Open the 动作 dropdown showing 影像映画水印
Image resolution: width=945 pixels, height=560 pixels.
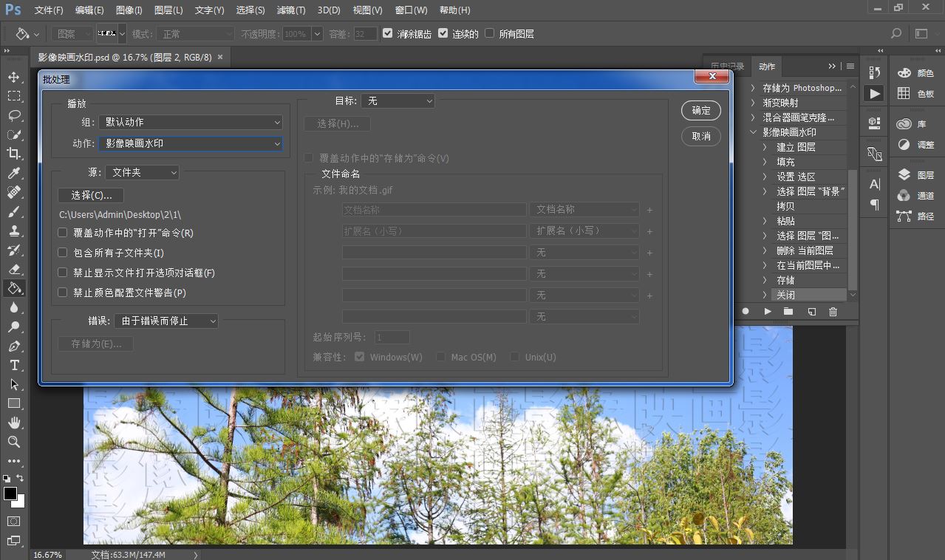[x=191, y=143]
